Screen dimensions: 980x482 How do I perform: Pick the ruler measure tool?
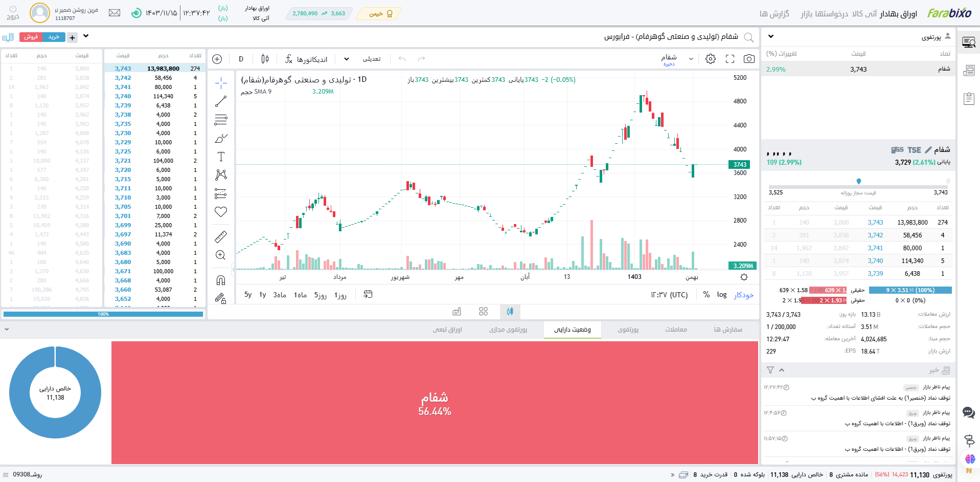pyautogui.click(x=221, y=236)
